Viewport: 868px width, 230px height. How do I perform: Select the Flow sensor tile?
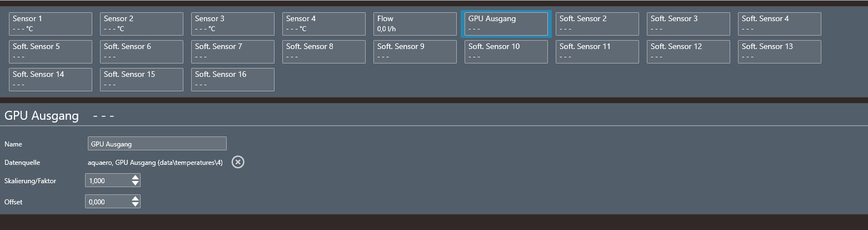pos(415,23)
